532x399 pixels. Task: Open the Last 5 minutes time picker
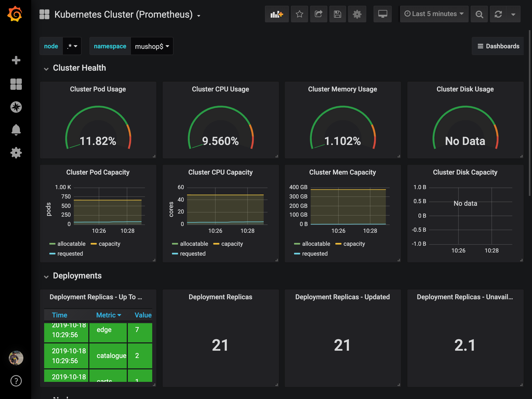pos(434,14)
